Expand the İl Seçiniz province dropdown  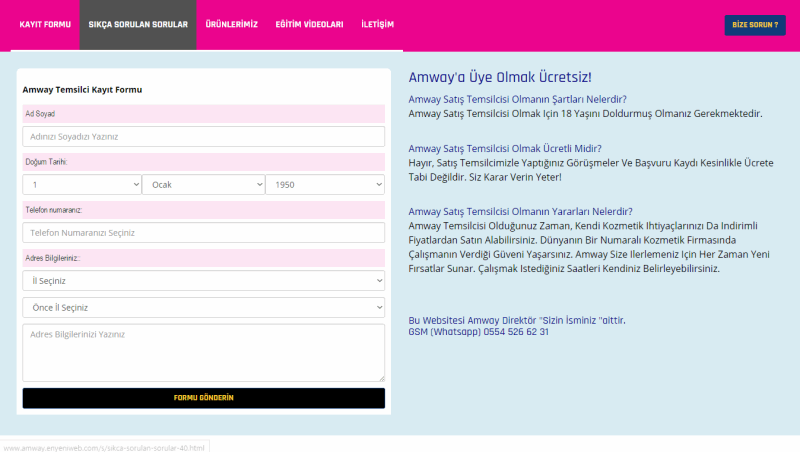click(204, 281)
